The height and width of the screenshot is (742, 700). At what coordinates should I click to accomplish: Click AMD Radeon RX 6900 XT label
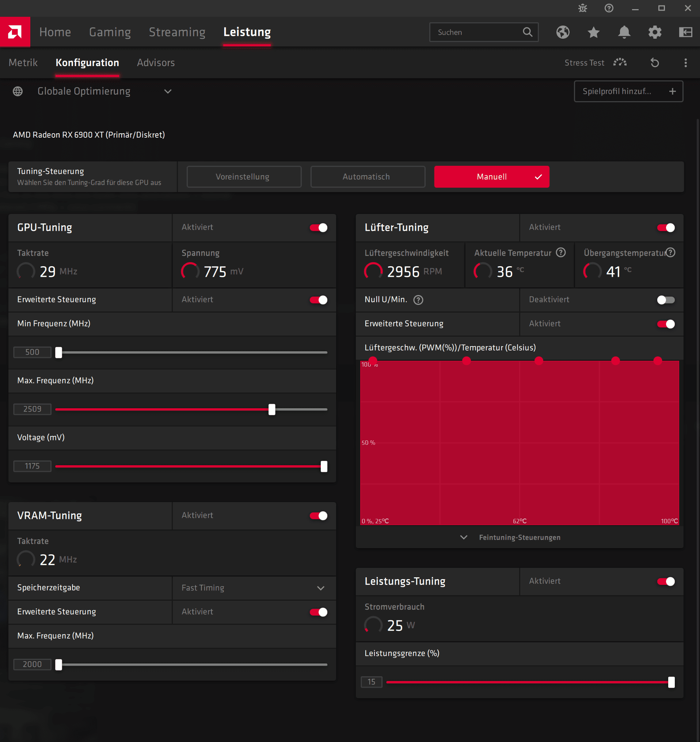[x=89, y=135]
